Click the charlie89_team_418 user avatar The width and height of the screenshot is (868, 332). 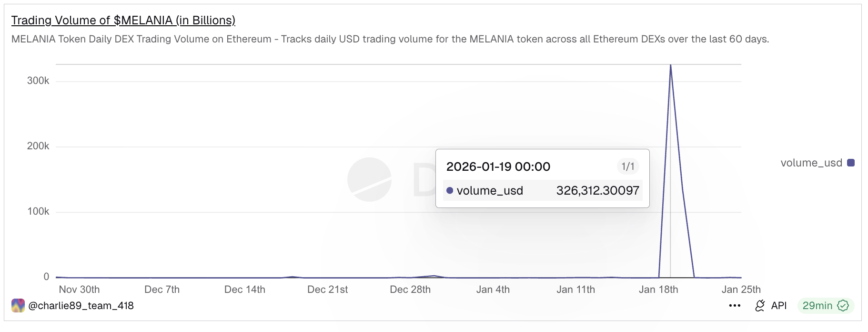[18, 306]
